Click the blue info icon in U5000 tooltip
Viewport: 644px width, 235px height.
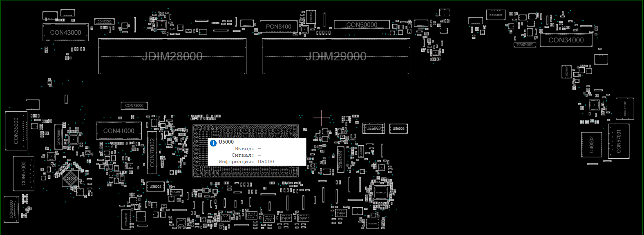coord(213,143)
